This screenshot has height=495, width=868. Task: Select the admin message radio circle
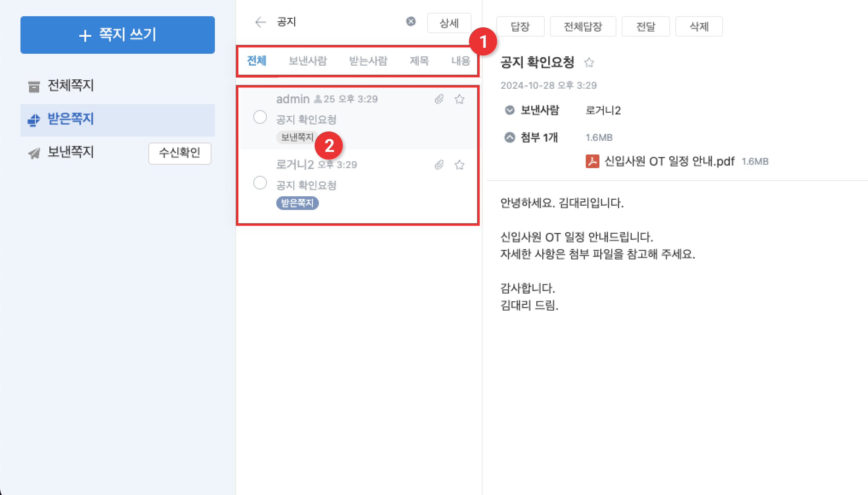point(260,117)
